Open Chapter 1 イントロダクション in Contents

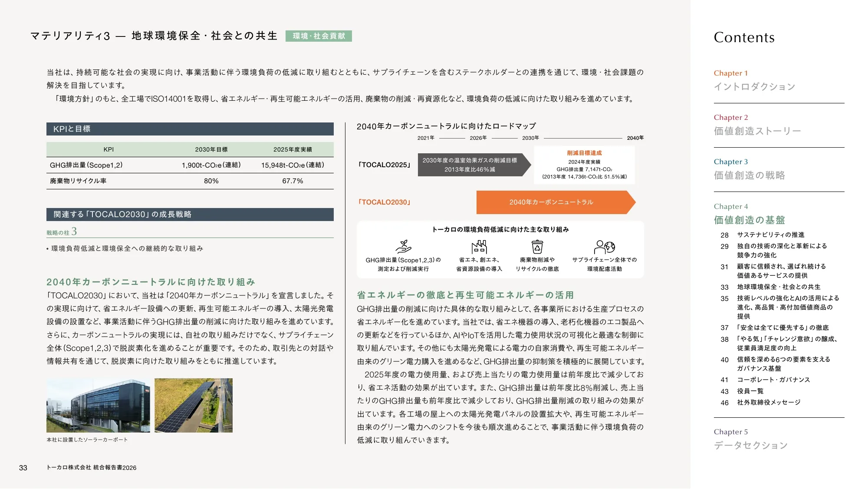(754, 80)
